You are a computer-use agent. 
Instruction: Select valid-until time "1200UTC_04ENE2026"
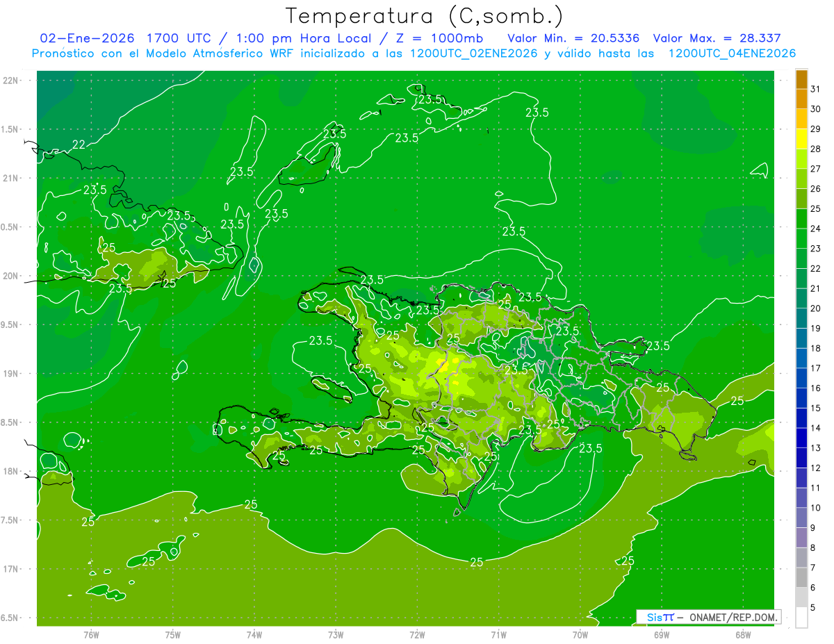pos(732,53)
